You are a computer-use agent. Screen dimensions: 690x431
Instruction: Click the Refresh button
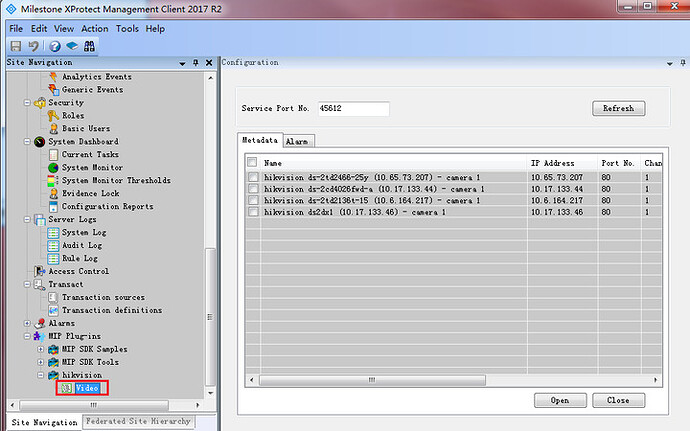click(x=618, y=109)
